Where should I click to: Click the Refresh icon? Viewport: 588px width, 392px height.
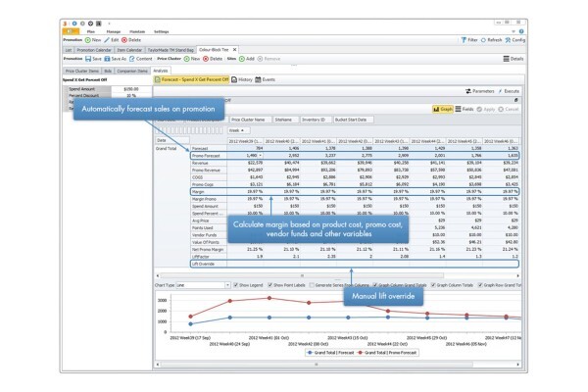coord(483,40)
